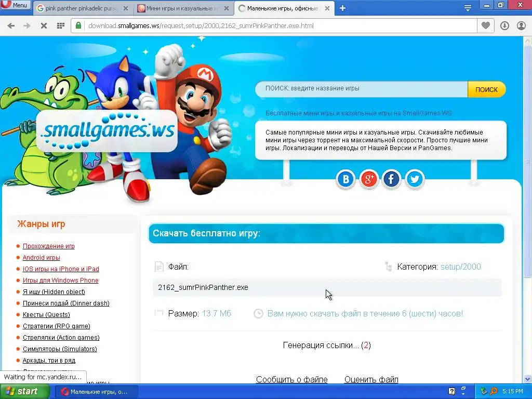Open the Аркады, три в ряд genre
532x399 pixels.
point(49,361)
